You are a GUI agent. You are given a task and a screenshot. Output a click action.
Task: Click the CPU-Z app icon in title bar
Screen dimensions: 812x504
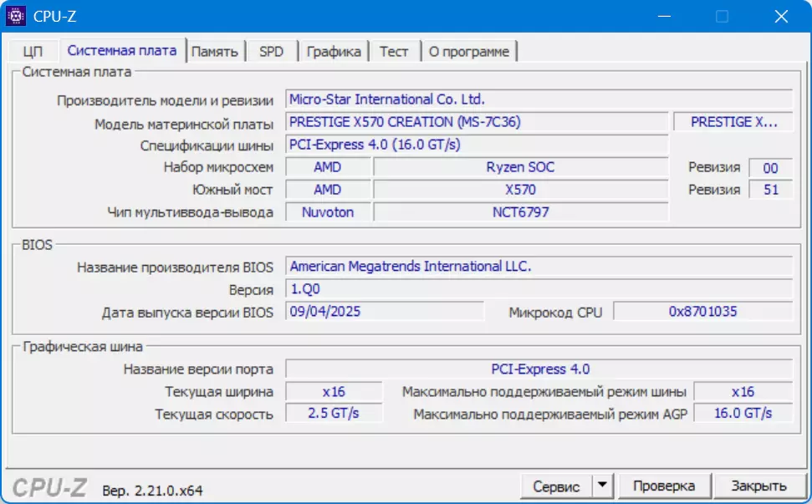(16, 16)
